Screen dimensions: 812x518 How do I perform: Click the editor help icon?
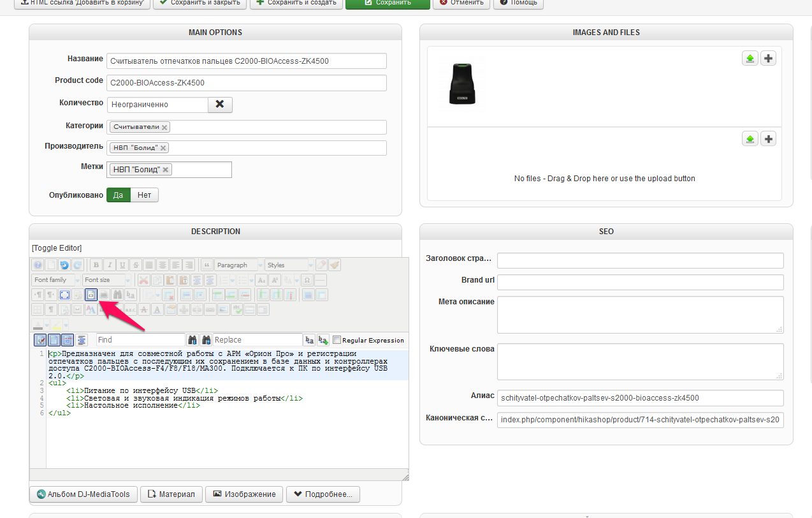tap(38, 265)
